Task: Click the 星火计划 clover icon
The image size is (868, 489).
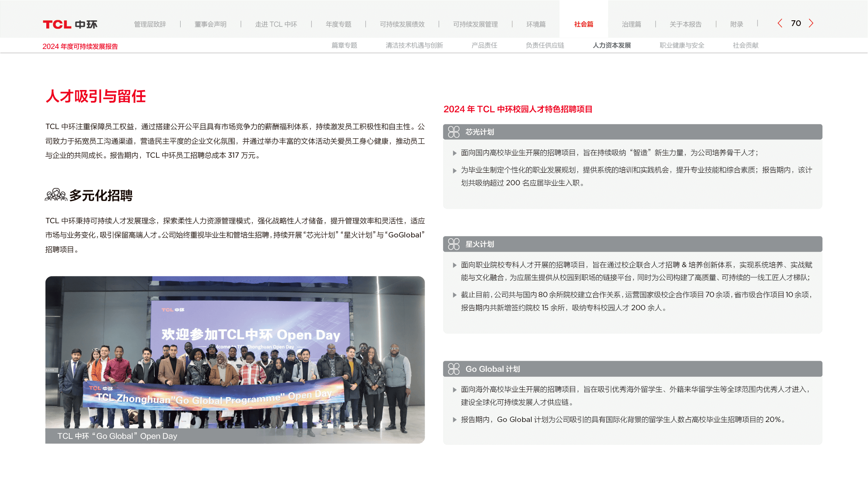Action: (x=454, y=244)
